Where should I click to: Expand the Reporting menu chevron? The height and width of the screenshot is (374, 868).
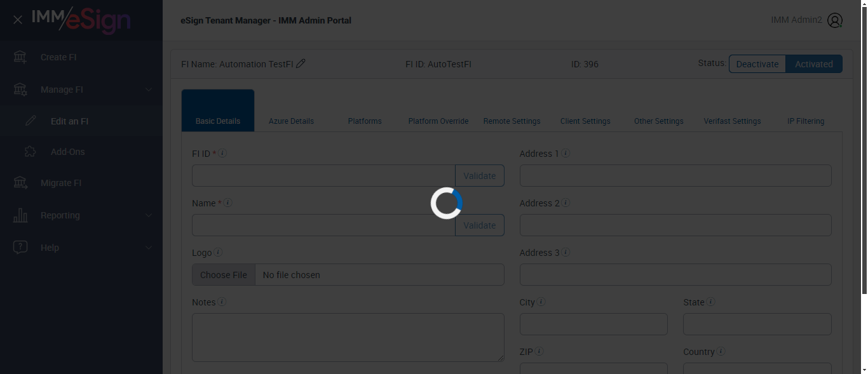click(149, 215)
